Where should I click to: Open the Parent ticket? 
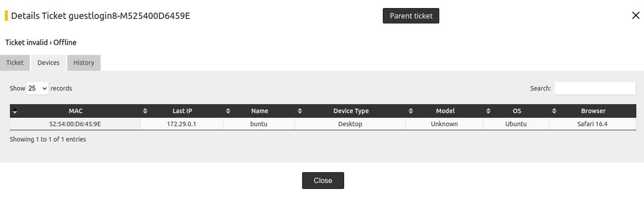[x=411, y=16]
